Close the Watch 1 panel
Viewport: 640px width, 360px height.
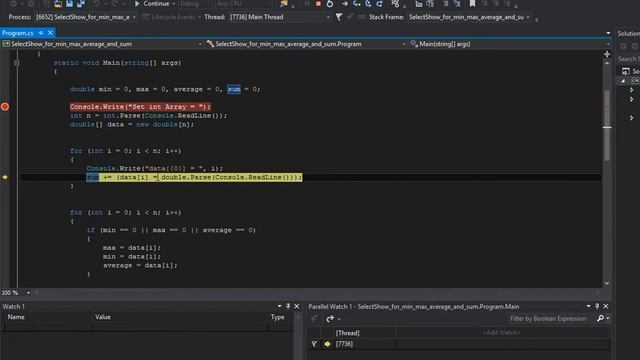297,306
